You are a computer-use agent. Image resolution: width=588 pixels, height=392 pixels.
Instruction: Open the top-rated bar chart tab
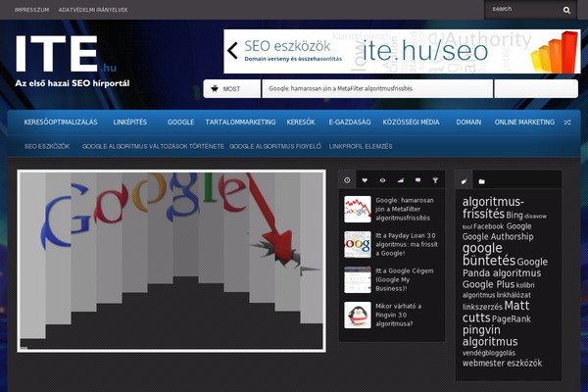pos(401,180)
